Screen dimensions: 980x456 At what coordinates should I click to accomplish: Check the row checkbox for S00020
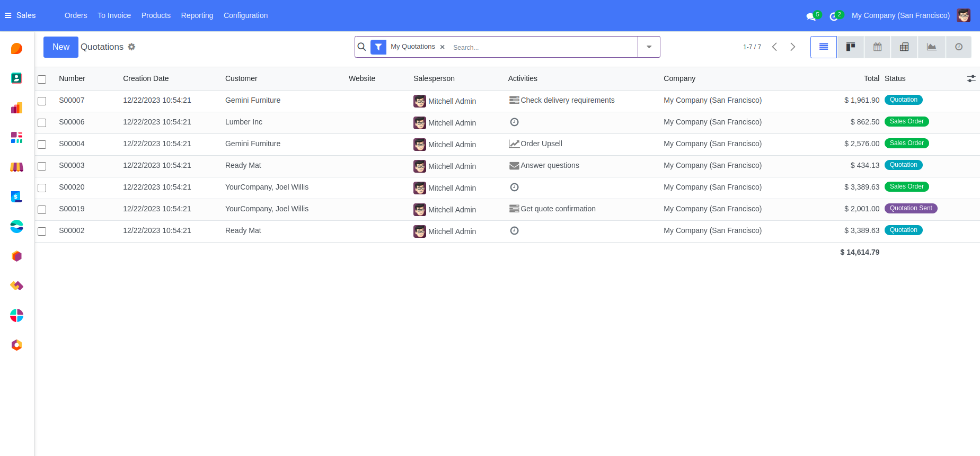[42, 188]
